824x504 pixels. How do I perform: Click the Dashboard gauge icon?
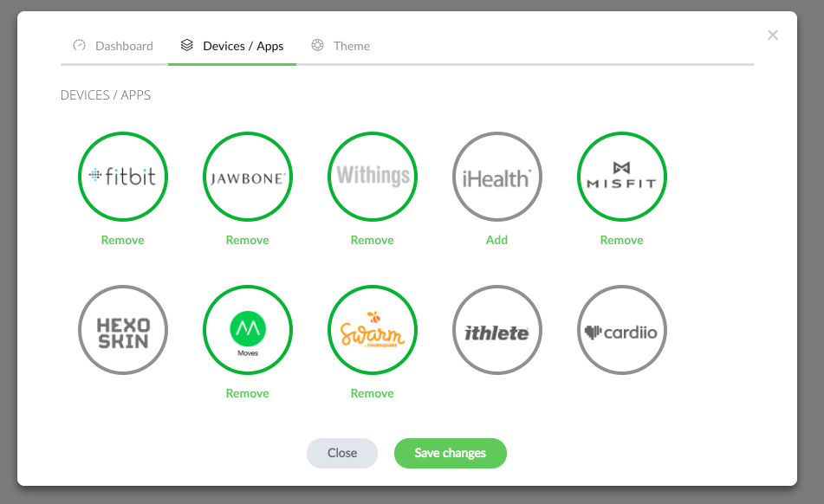[80, 45]
